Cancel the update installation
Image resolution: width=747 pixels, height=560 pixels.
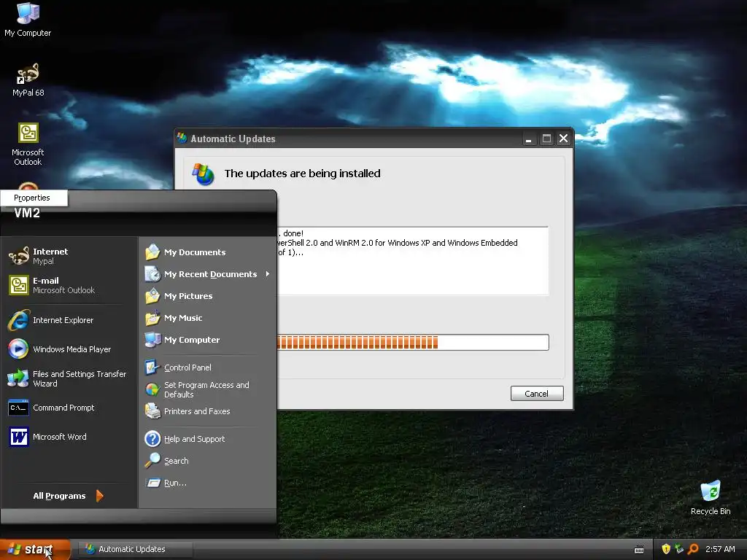(537, 393)
